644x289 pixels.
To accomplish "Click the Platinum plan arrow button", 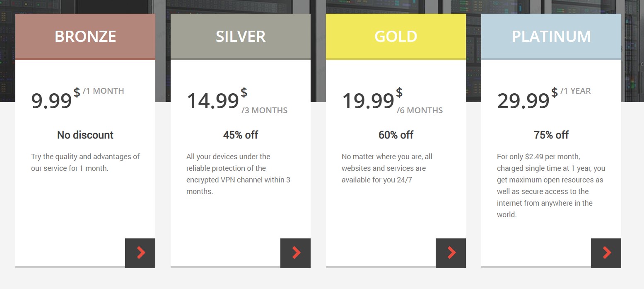I will click(606, 253).
